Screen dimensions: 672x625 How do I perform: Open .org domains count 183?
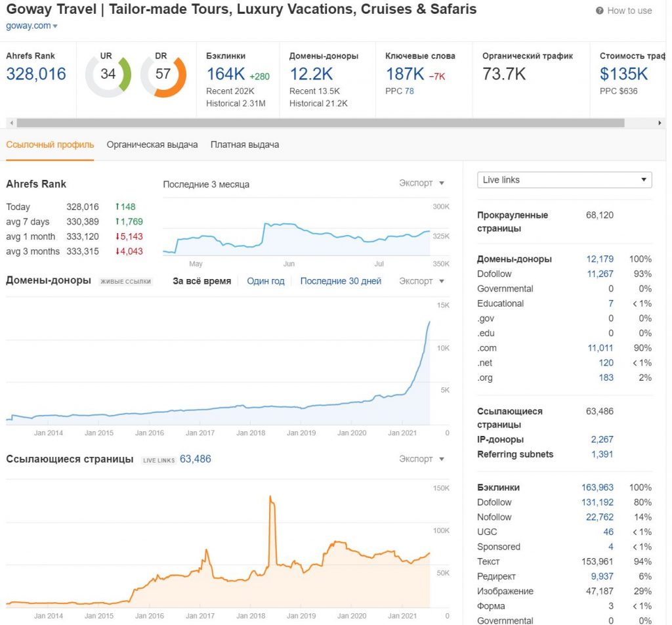606,377
